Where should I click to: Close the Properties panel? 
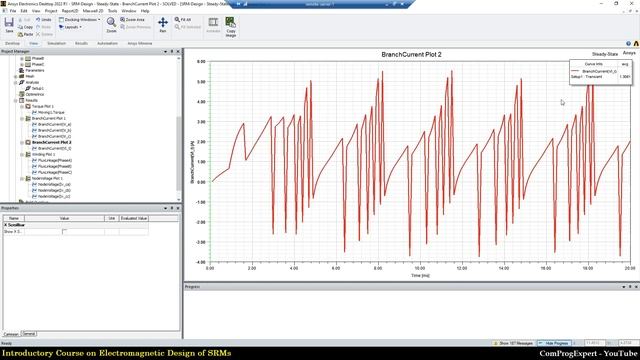point(178,208)
